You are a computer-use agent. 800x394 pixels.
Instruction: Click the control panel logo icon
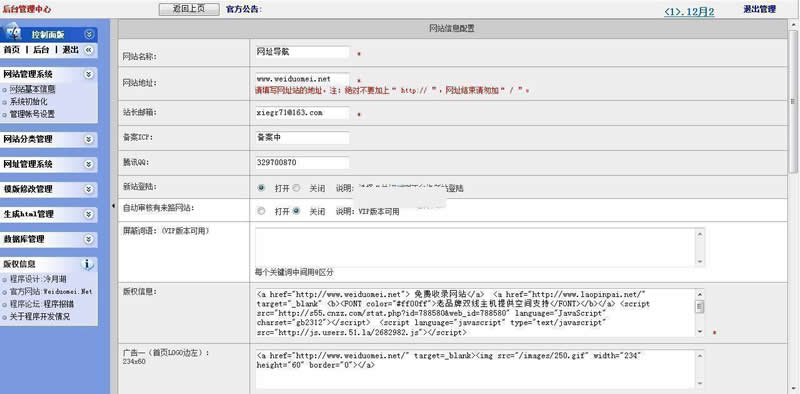[x=13, y=33]
